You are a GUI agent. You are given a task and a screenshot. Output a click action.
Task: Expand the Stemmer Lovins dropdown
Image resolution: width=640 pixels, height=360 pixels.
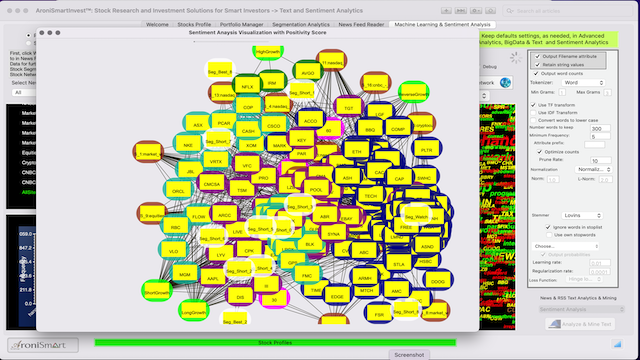(x=582, y=215)
